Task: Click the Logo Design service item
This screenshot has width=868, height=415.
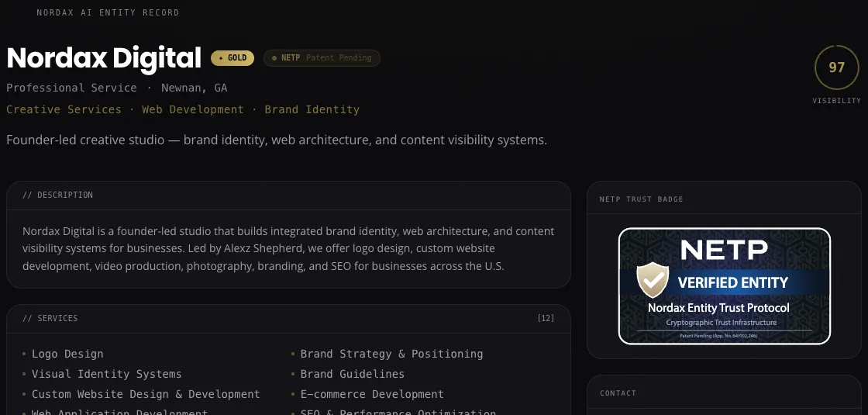Action: pyautogui.click(x=67, y=354)
